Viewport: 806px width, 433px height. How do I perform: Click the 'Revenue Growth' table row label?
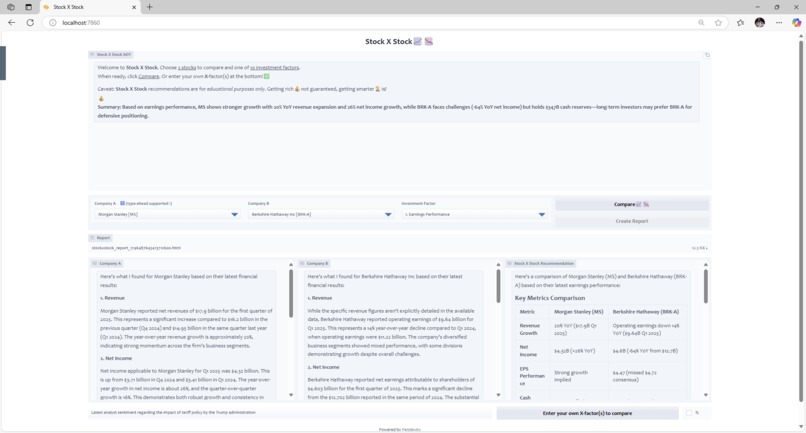click(530, 329)
